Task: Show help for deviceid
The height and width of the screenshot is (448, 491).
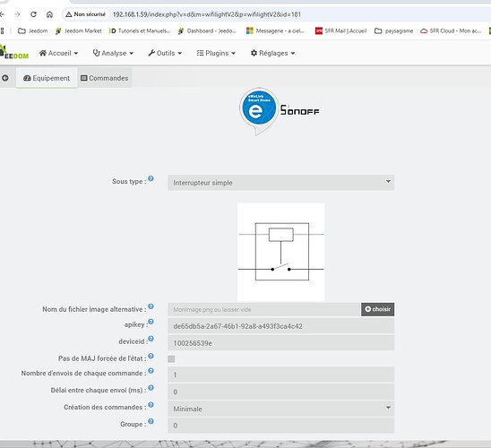Action: [x=151, y=339]
